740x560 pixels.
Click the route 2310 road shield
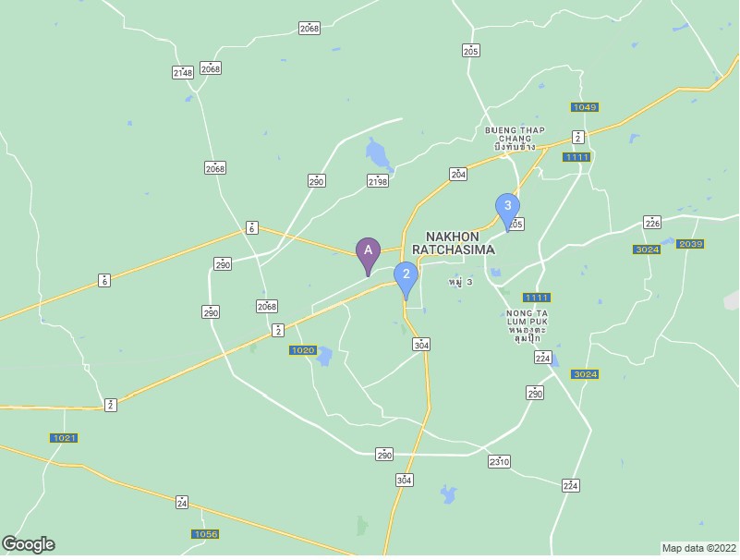[499, 461]
